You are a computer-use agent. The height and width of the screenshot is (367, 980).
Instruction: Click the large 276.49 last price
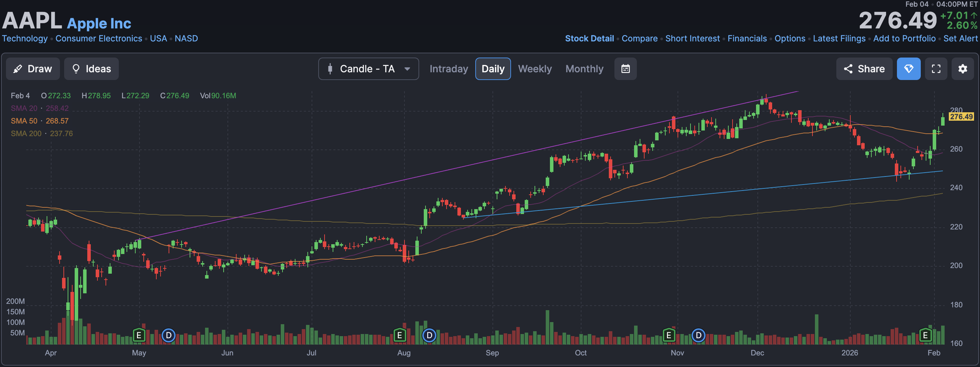pos(897,20)
